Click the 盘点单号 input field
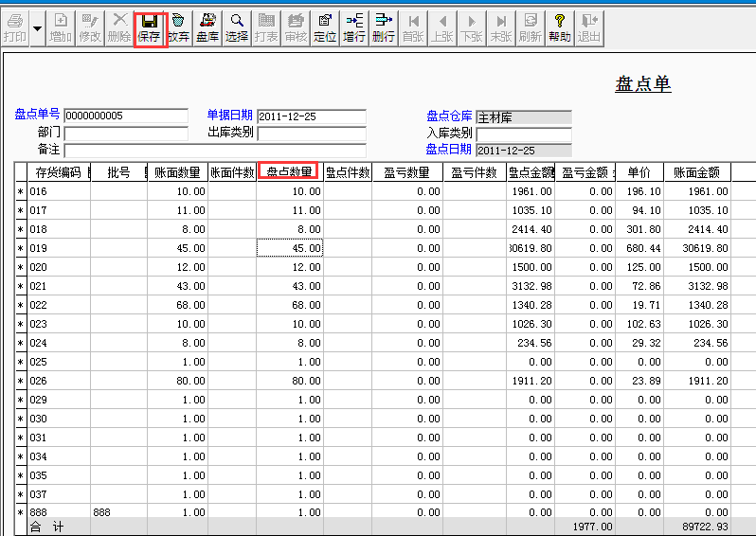The image size is (756, 536). coord(126,116)
